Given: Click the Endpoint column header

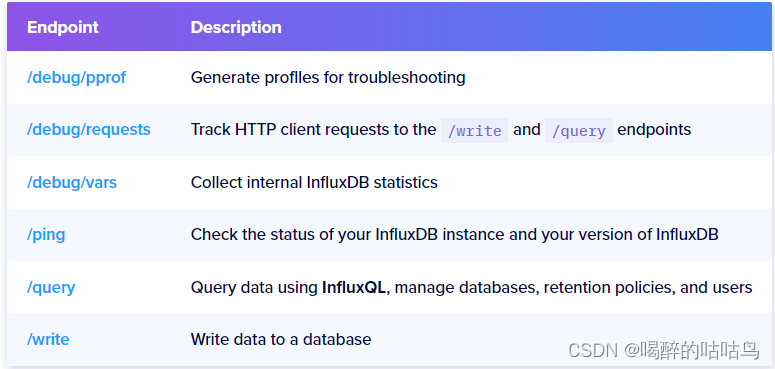Looking at the screenshot, I should [63, 27].
